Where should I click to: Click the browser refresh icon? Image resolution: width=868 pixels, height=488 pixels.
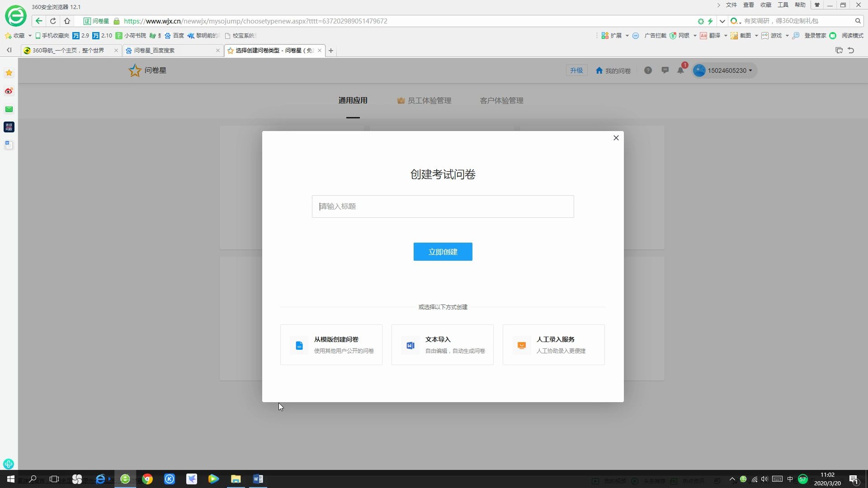point(53,21)
